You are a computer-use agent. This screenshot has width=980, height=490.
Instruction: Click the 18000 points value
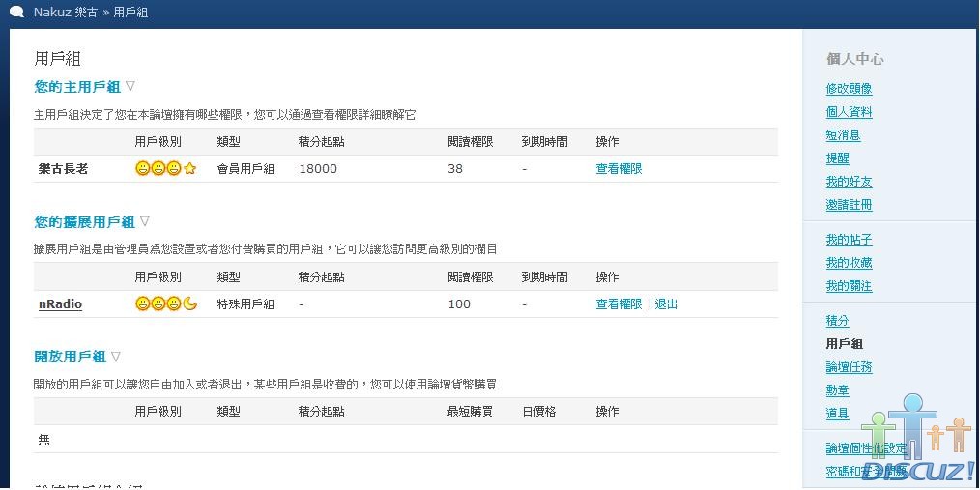(318, 169)
